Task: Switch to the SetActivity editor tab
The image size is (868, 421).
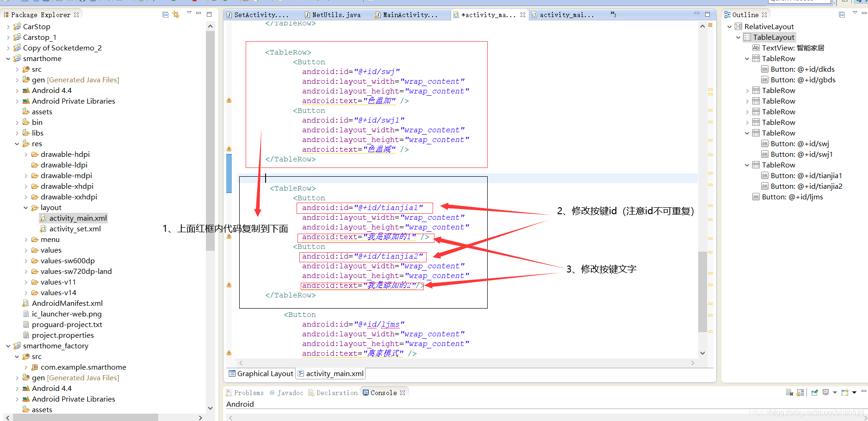Action: pos(258,15)
